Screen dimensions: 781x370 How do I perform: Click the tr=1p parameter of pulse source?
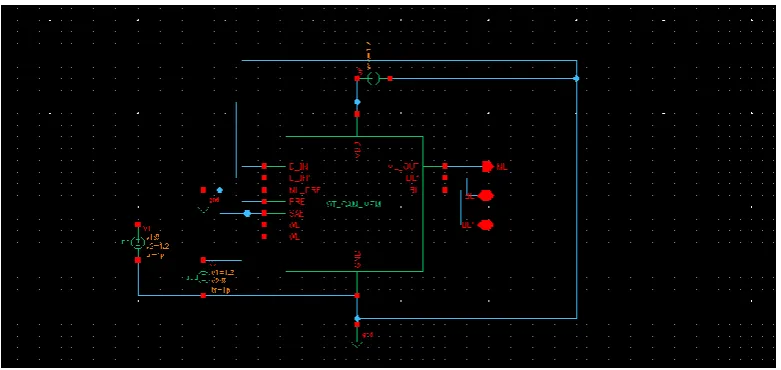point(221,289)
